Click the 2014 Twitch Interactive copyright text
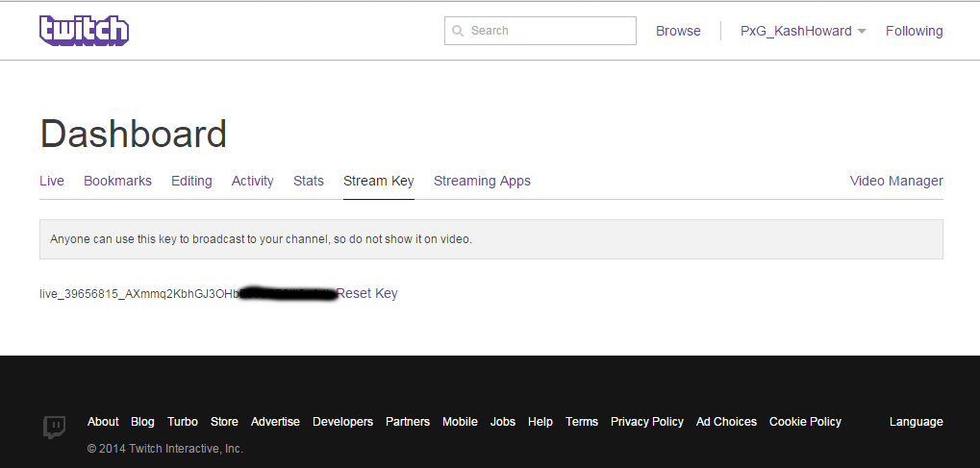Image resolution: width=980 pixels, height=468 pixels. [x=165, y=449]
